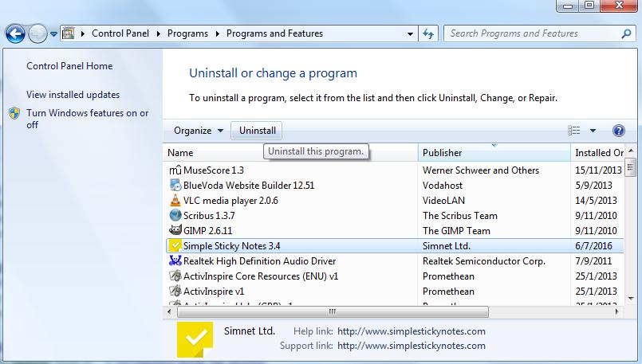Click the change view icon
642x364 pixels.
click(573, 131)
